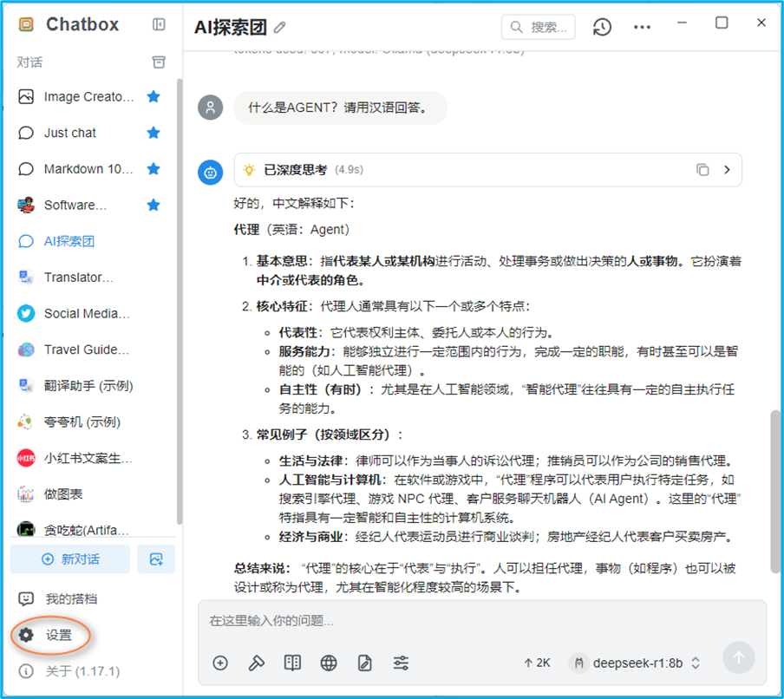This screenshot has width=784, height=699.
Task: Expand the 已深度思考 reasoning chevron
Action: pos(727,170)
